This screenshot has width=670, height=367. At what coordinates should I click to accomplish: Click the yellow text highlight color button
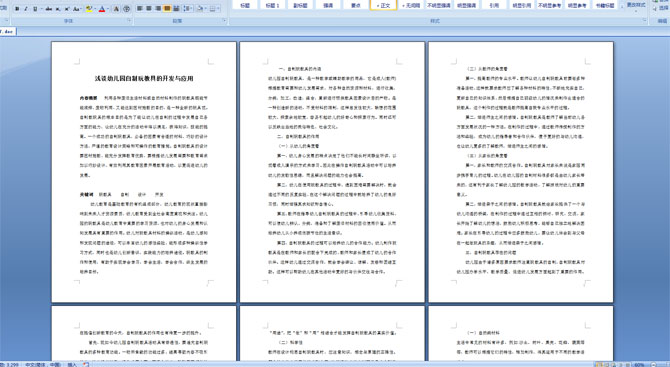(x=89, y=9)
